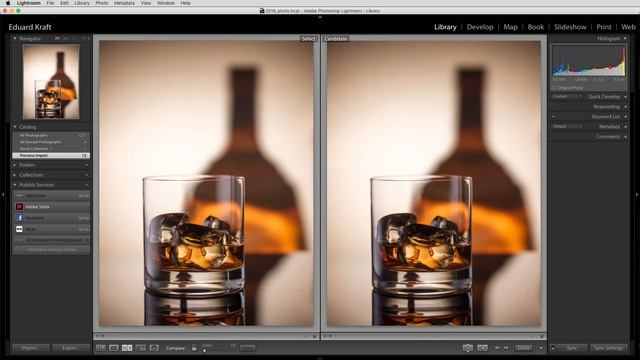Toggle the Link Focus lock icon
Viewport: 640px width, 360px height.
pyautogui.click(x=194, y=348)
